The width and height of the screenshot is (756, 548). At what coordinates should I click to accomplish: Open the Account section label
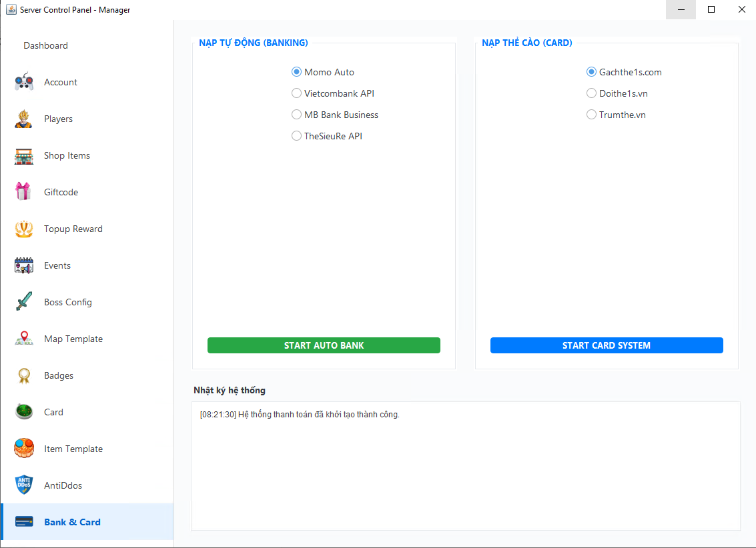pos(61,83)
